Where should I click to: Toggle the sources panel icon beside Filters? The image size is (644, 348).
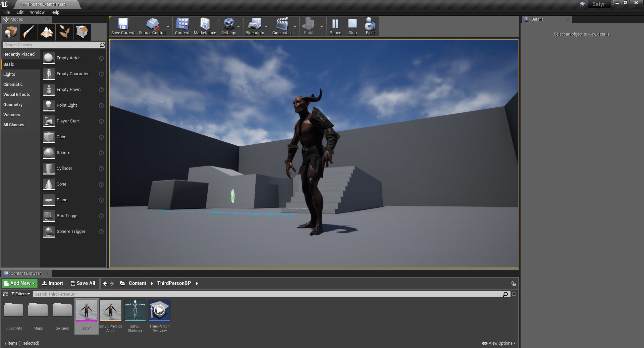click(x=5, y=294)
